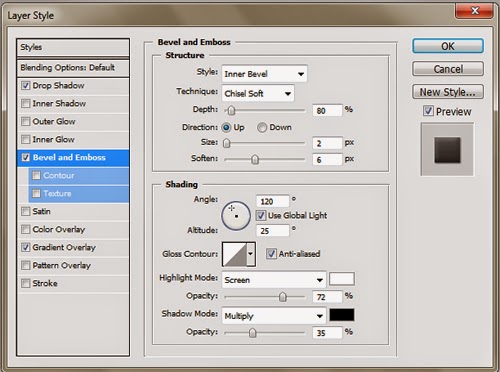Click the Depth percentage input field
The image size is (500, 372).
point(327,110)
